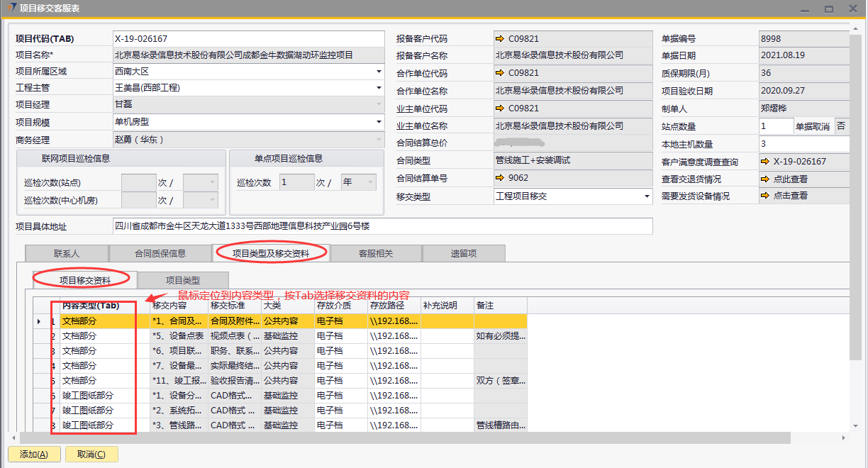Open 工程主管 dropdown list
The image size is (868, 468).
pyautogui.click(x=379, y=89)
